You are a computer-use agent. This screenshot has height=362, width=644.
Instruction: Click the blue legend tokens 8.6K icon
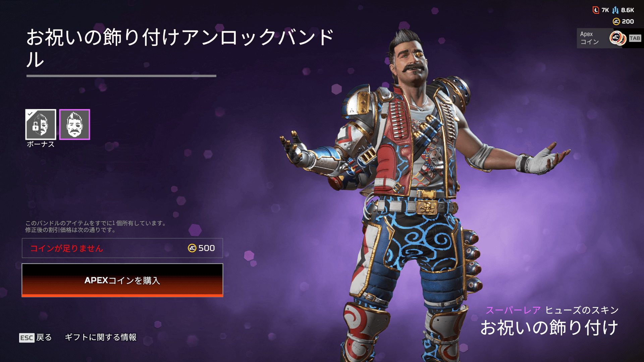615,10
